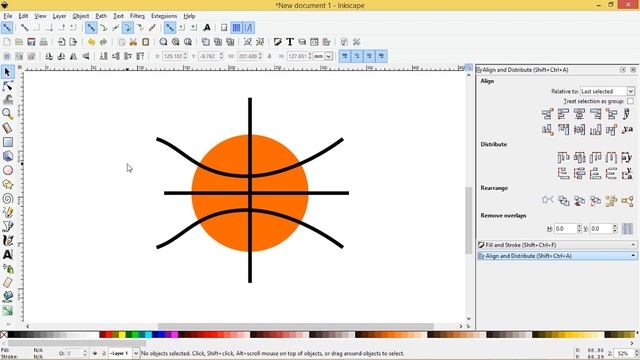Click the Cut scissors icon
Viewport: 640px width, 360px height.
pos(133,42)
